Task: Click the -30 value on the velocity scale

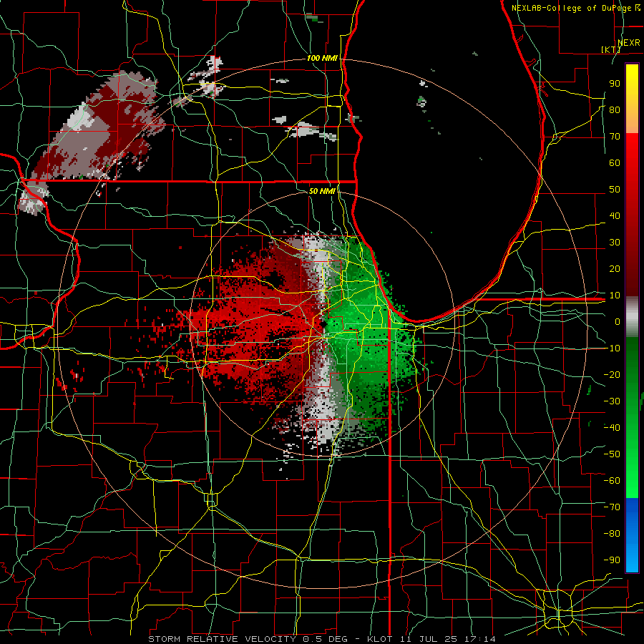Action: 612,401
